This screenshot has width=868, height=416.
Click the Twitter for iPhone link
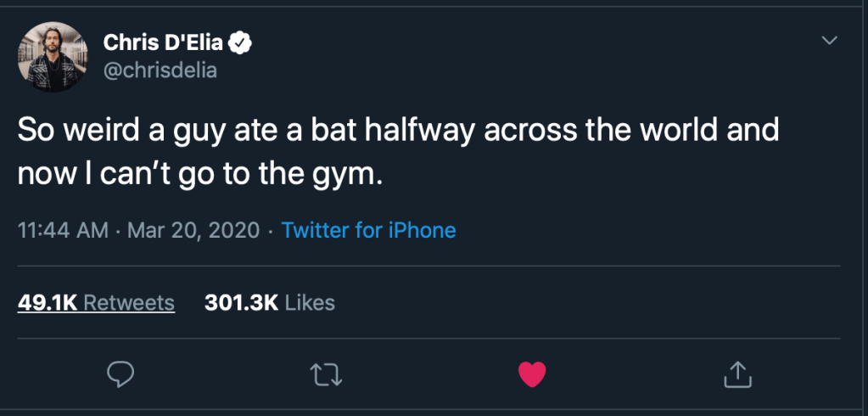pyautogui.click(x=368, y=230)
